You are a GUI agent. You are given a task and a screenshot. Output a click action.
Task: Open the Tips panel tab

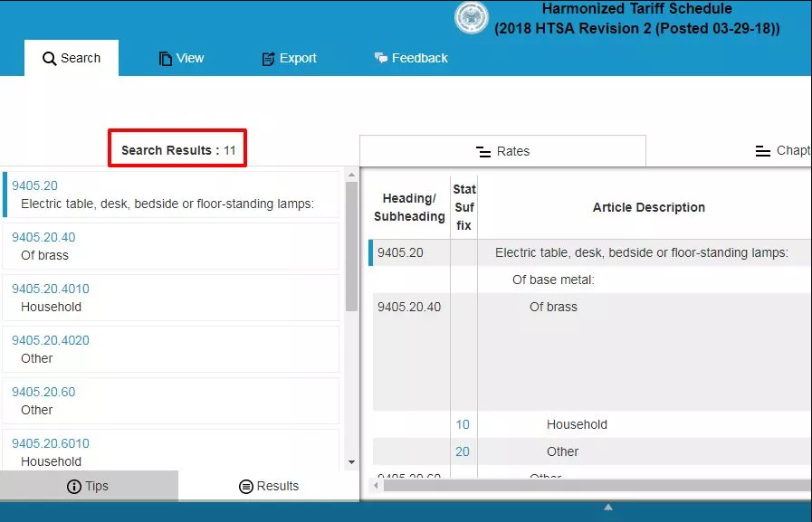tap(89, 486)
